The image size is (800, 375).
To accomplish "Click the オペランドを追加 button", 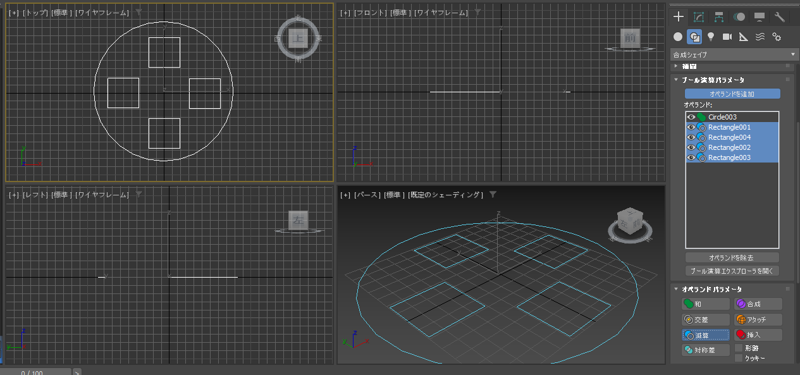I will pos(732,94).
